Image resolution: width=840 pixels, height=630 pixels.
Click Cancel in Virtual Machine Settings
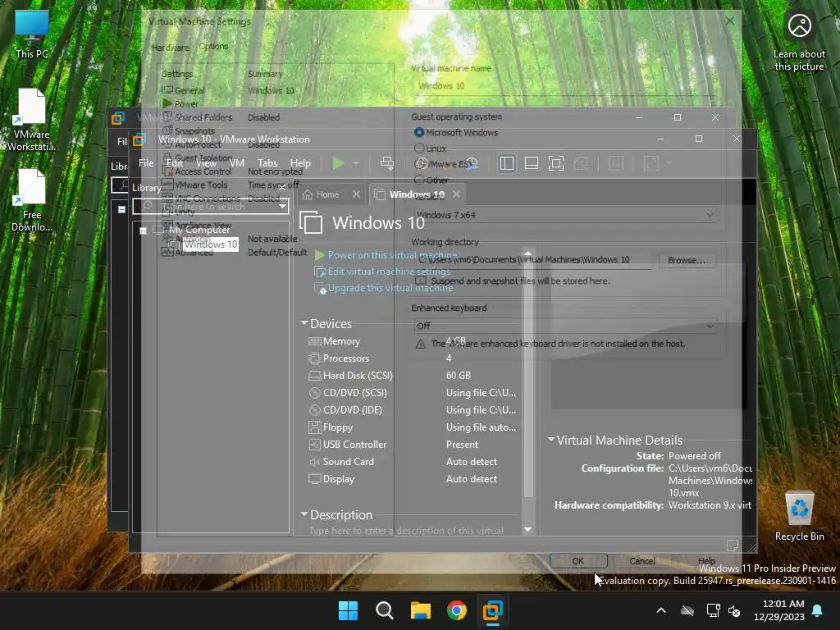[641, 561]
